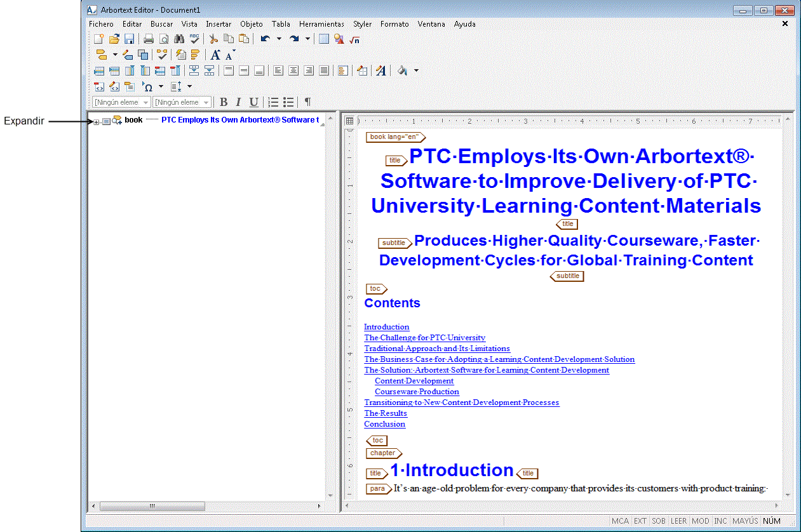Open the Editar menu
Screen dimensions: 801x532
pos(132,23)
